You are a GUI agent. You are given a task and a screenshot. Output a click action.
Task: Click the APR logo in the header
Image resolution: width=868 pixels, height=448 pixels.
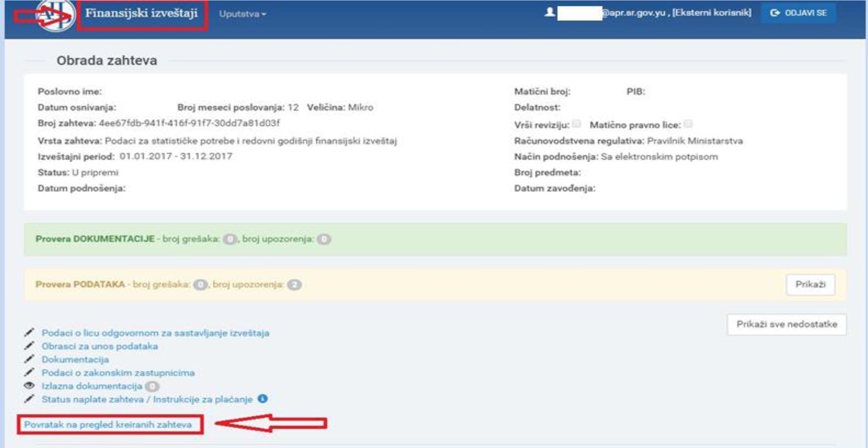click(55, 16)
